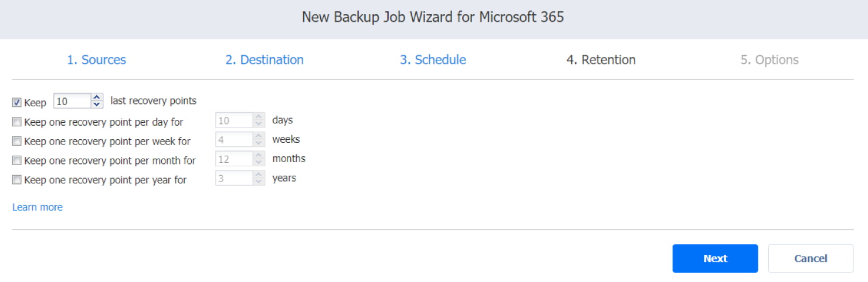The image size is (868, 282).
Task: Enable keep one recovery point per year
Action: pos(17,180)
